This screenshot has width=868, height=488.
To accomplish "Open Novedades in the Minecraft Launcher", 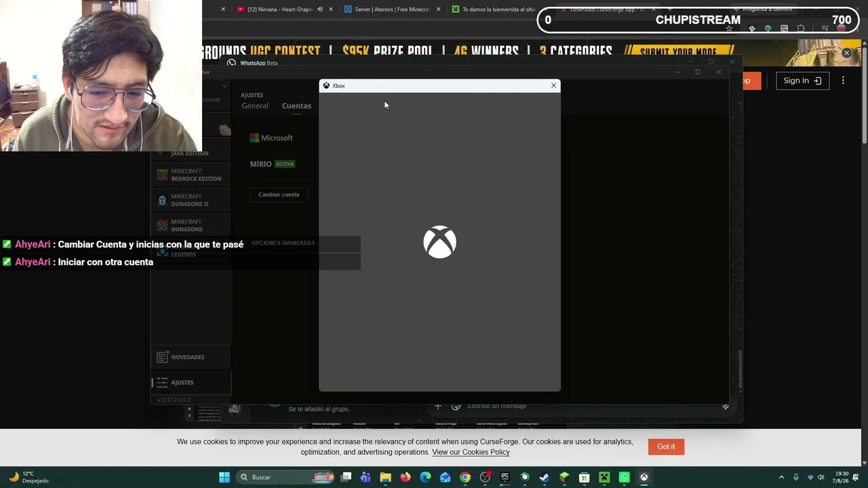I will pyautogui.click(x=191, y=357).
